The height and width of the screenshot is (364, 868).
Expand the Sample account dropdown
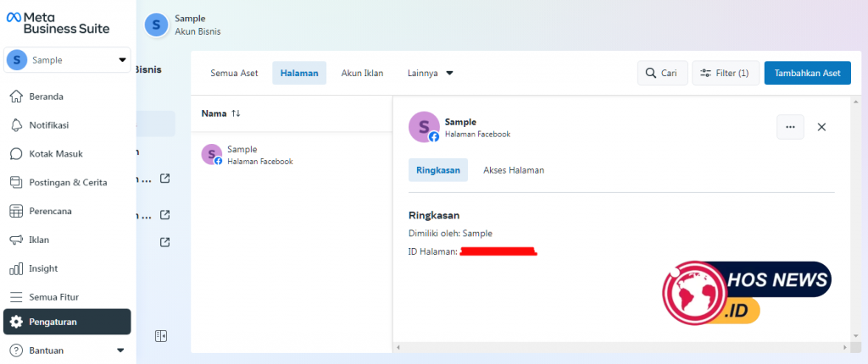(x=122, y=60)
